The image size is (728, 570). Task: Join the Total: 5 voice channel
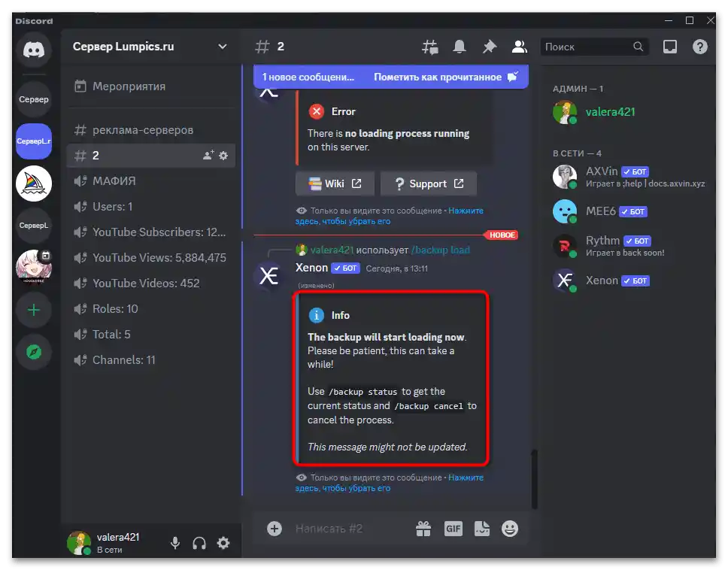pyautogui.click(x=151, y=334)
